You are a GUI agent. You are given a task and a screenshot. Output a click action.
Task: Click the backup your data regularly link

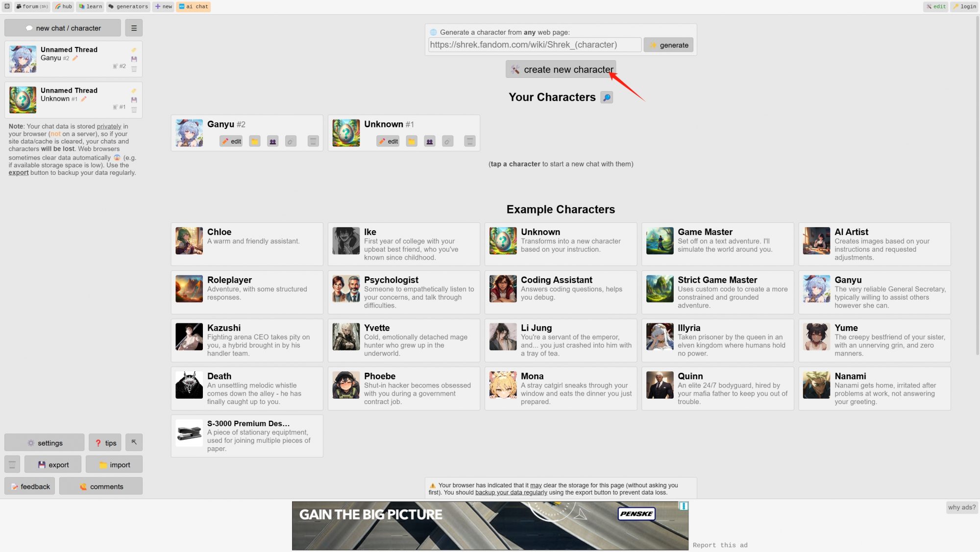coord(511,492)
